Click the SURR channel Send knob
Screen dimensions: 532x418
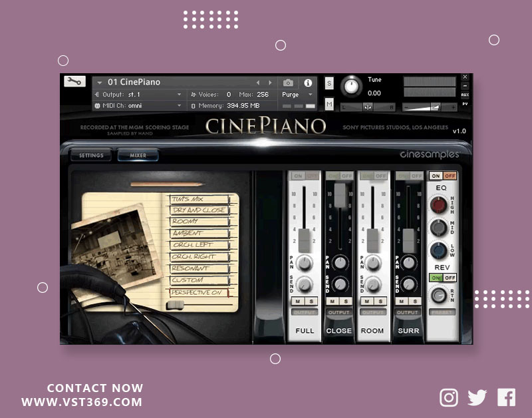coord(409,285)
